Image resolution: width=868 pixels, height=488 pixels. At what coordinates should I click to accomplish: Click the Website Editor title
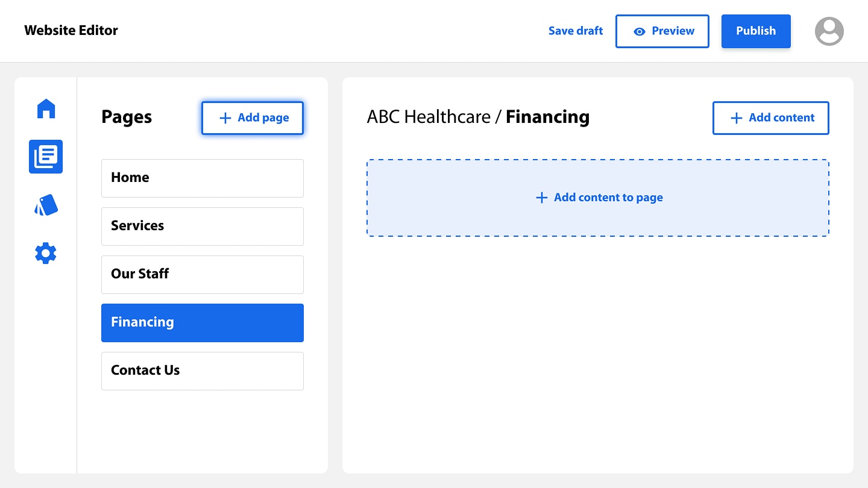[71, 31]
